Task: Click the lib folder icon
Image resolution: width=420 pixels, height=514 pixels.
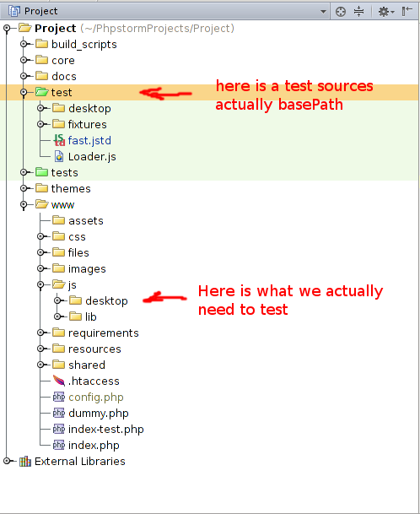Action: point(76,316)
